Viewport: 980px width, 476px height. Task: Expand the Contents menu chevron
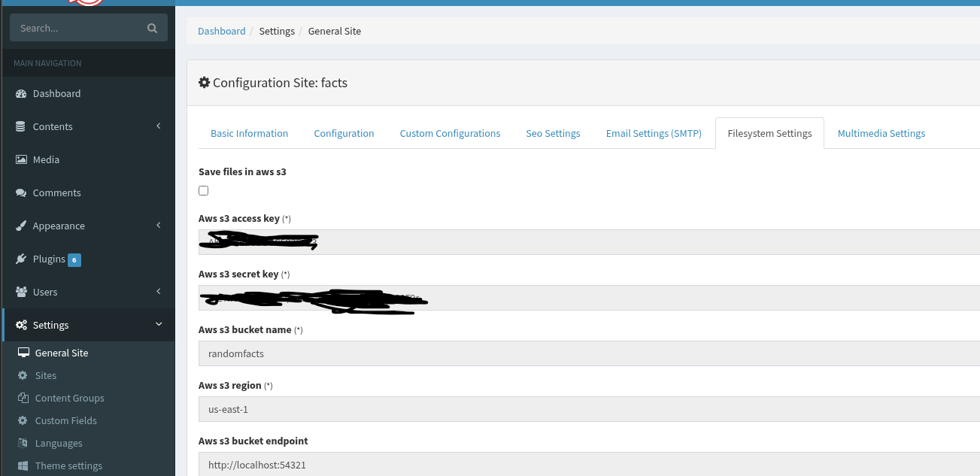click(x=159, y=126)
